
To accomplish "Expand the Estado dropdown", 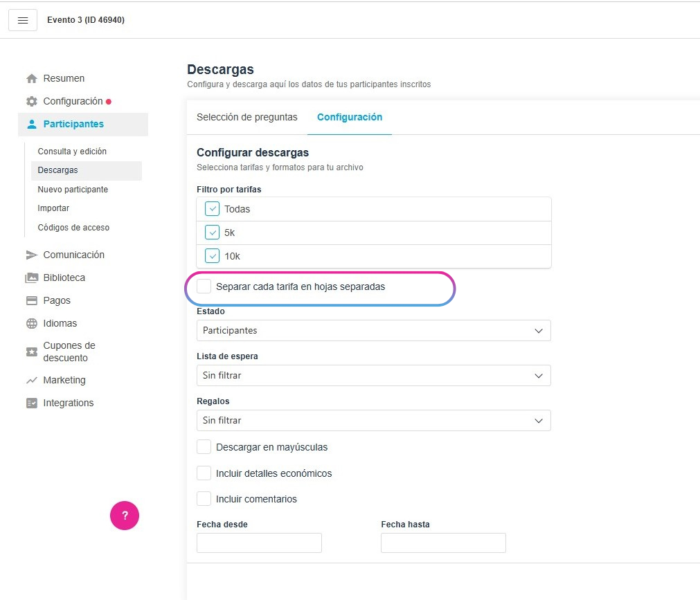I will 373,331.
